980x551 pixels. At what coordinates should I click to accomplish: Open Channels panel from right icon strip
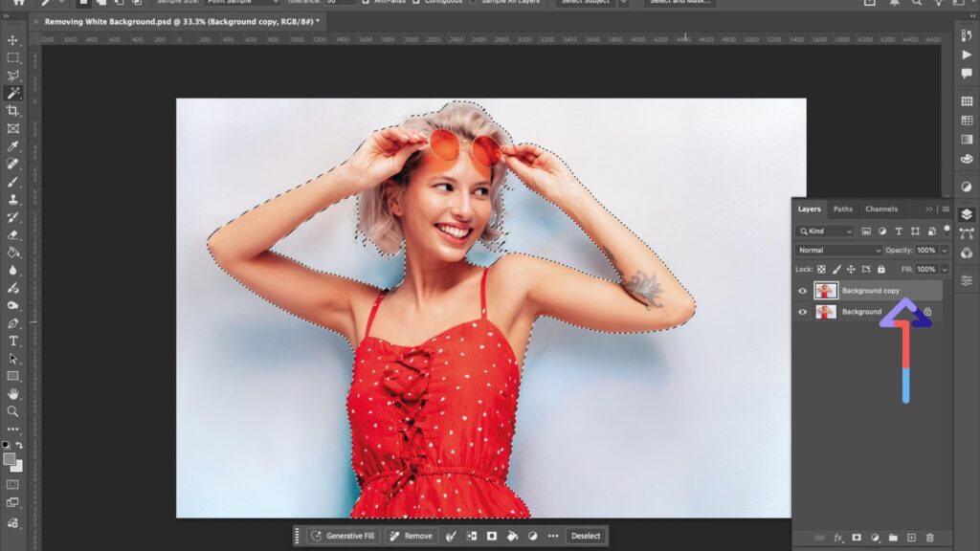967,253
